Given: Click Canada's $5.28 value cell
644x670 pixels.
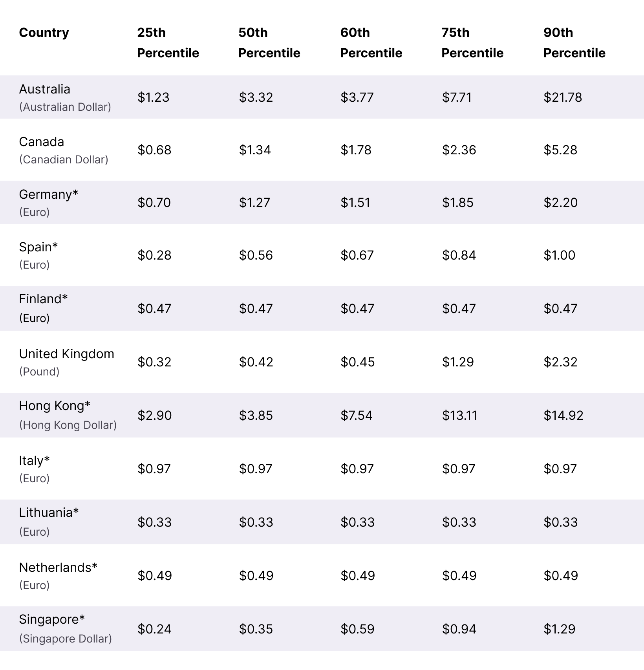Looking at the screenshot, I should point(560,150).
